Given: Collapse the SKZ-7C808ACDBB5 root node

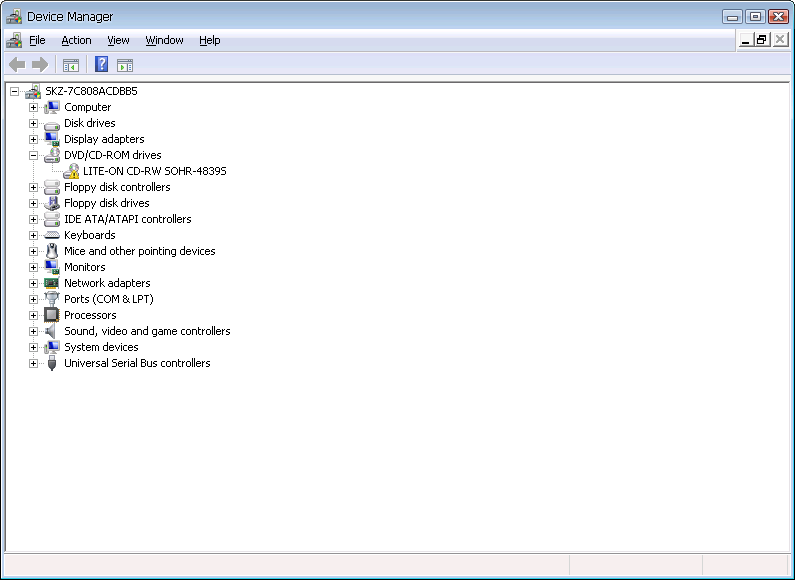Looking at the screenshot, I should coord(15,92).
